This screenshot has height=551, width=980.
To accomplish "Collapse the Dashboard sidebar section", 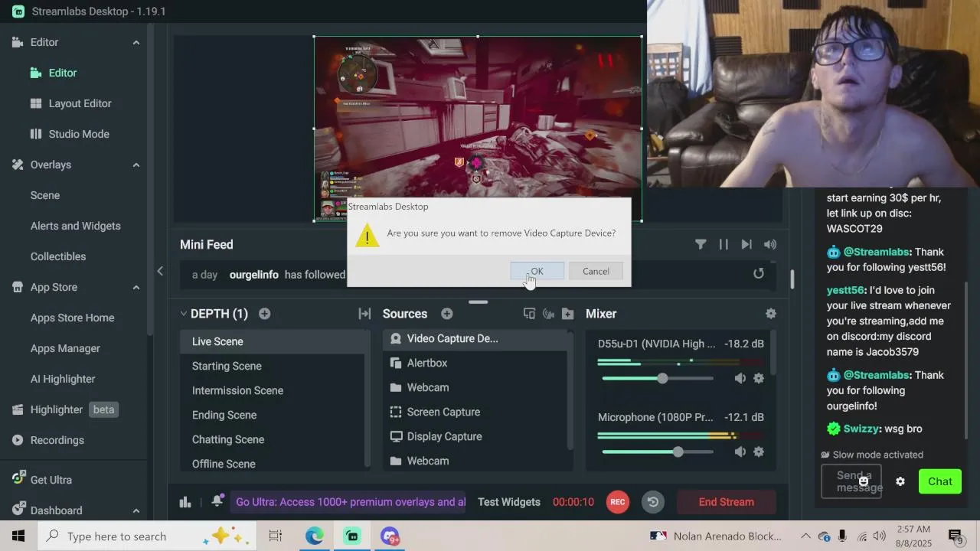I will pos(136,510).
